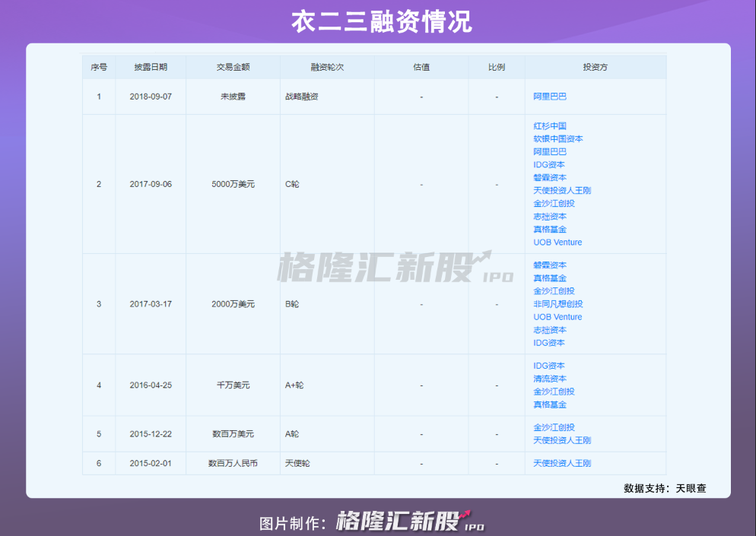The image size is (756, 536).
Task: Click 磐霖资本 link in the B轮 row
Action: pyautogui.click(x=550, y=265)
